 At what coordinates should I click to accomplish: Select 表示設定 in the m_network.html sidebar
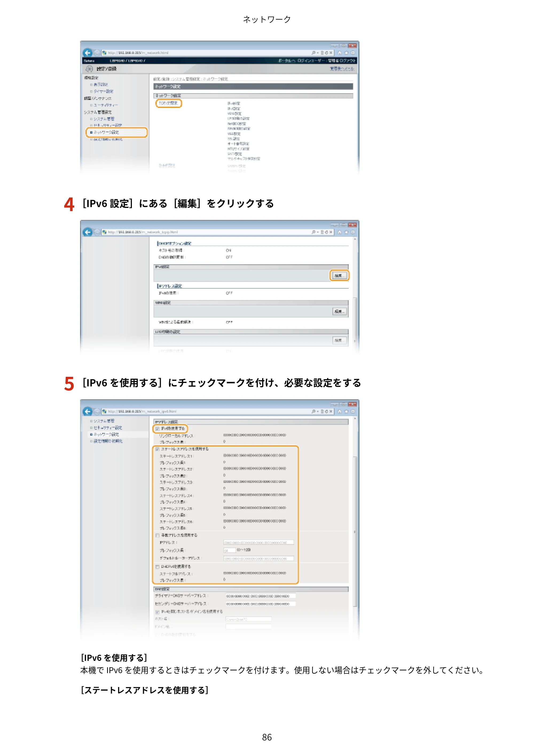(101, 85)
